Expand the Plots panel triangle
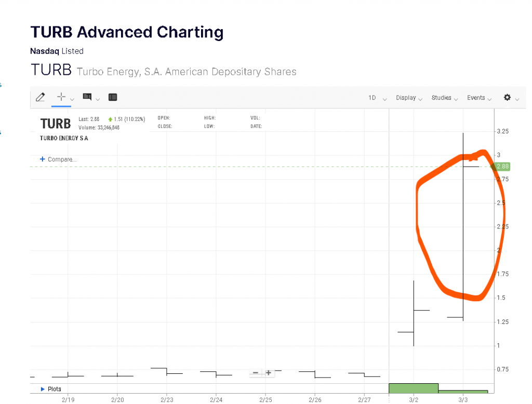Screen dimensions: 532x404 click(43, 389)
